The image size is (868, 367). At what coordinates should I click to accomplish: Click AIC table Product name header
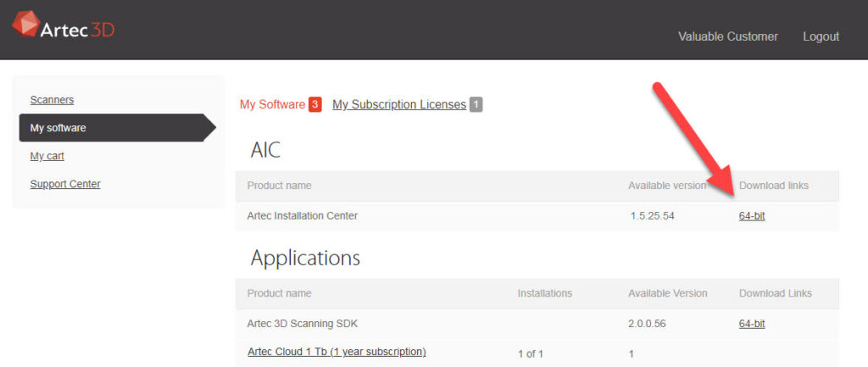pos(279,186)
